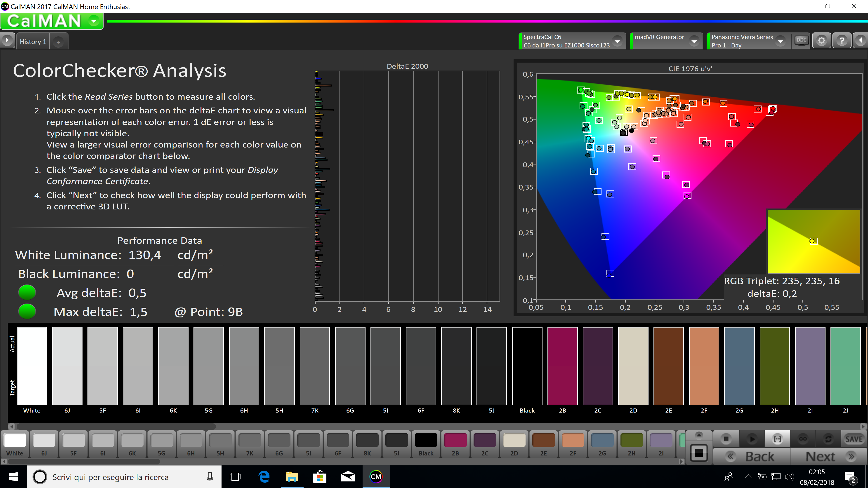Screen dimensions: 868x488
Task: Click the 2J green comparator swatch
Action: [845, 366]
